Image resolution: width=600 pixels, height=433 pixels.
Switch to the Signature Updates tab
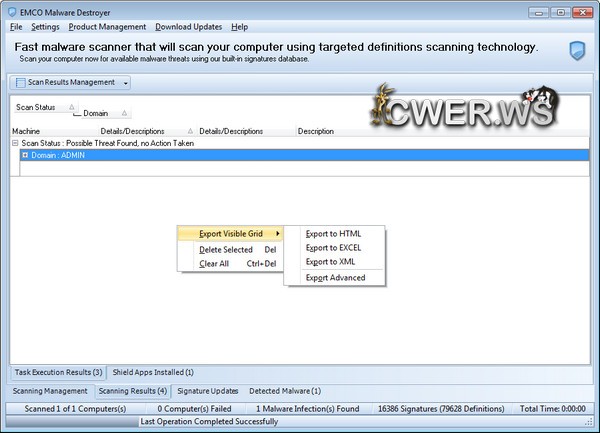208,390
